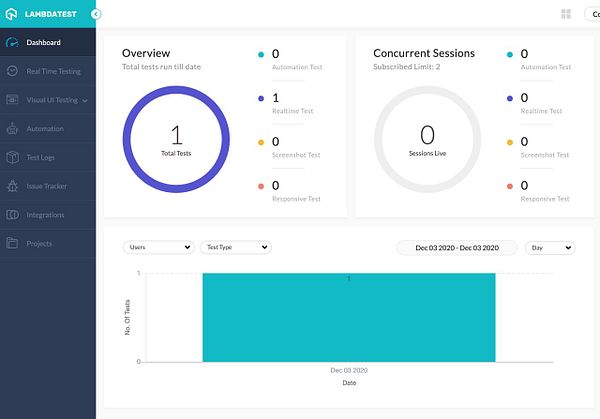Image resolution: width=600 pixels, height=419 pixels.
Task: Click the Visual UI Testing icon
Action: point(12,100)
